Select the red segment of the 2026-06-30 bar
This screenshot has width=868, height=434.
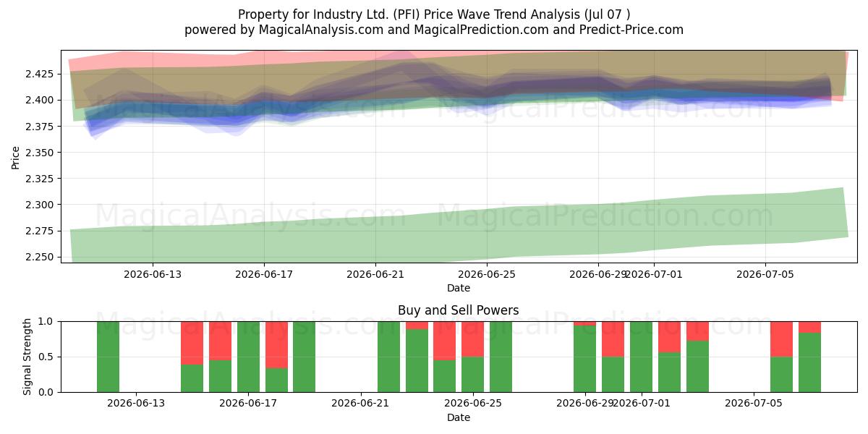pyautogui.click(x=613, y=339)
